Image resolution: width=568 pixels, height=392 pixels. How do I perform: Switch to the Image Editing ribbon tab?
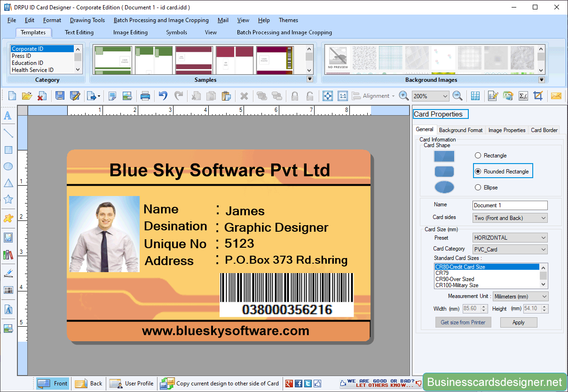coord(130,32)
